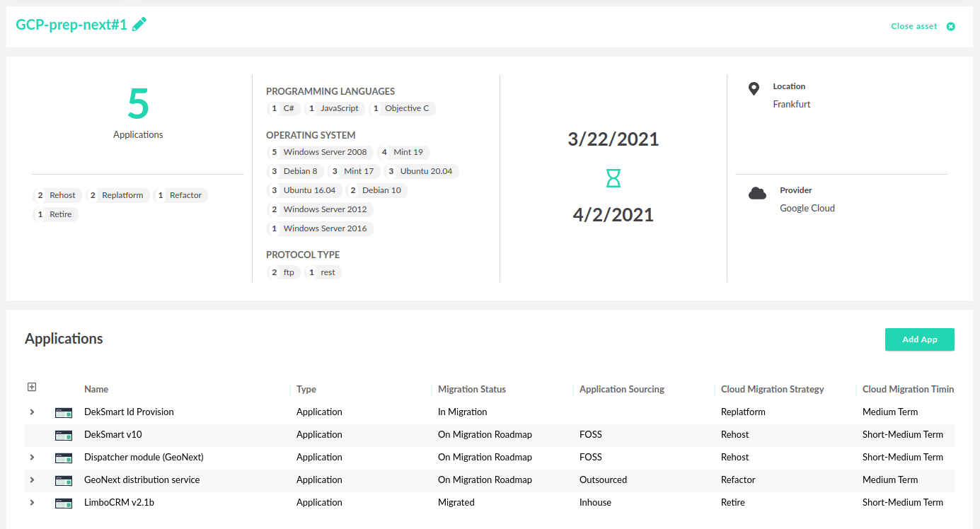Viewport: 980px width, 529px height.
Task: Click the Location map pin icon
Action: pos(754,88)
